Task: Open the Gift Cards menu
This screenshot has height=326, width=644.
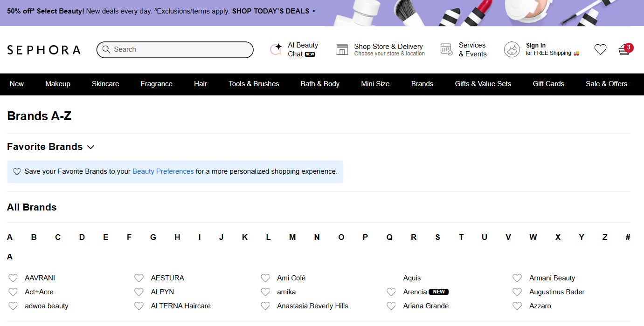Action: (548, 84)
